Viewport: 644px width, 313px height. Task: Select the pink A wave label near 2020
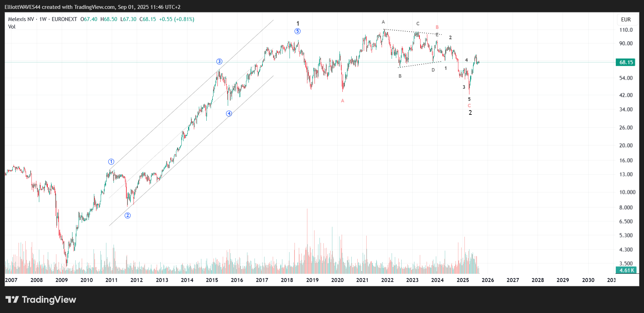342,101
